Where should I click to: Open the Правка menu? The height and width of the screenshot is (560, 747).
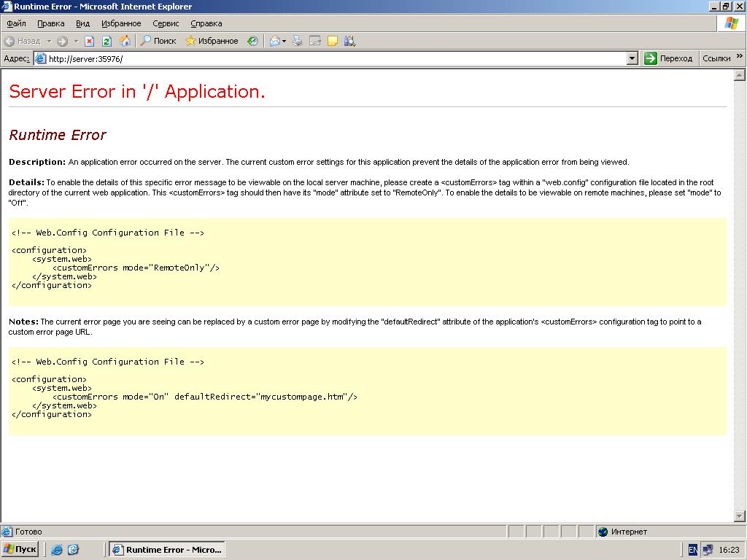click(x=51, y=23)
